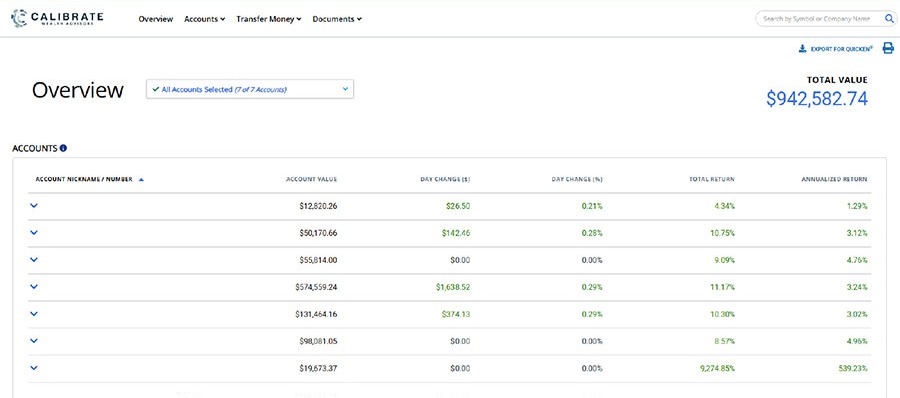
Task: Click total return 11.17%
Action: click(x=723, y=287)
